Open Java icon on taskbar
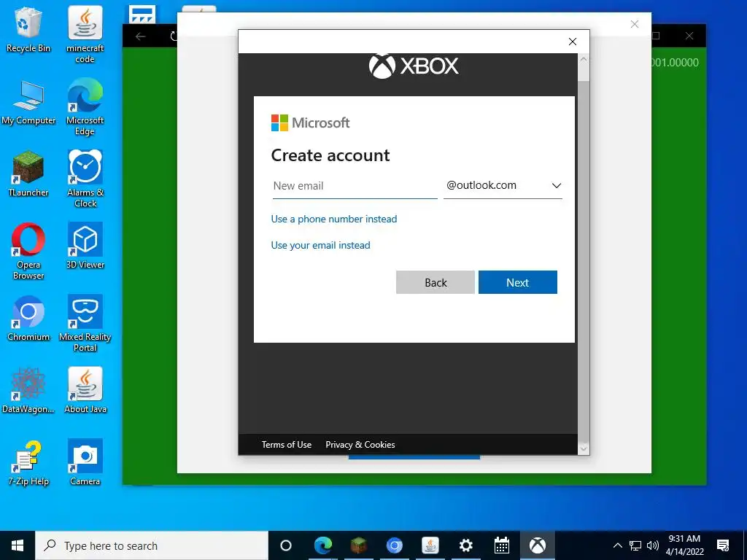 (x=430, y=545)
